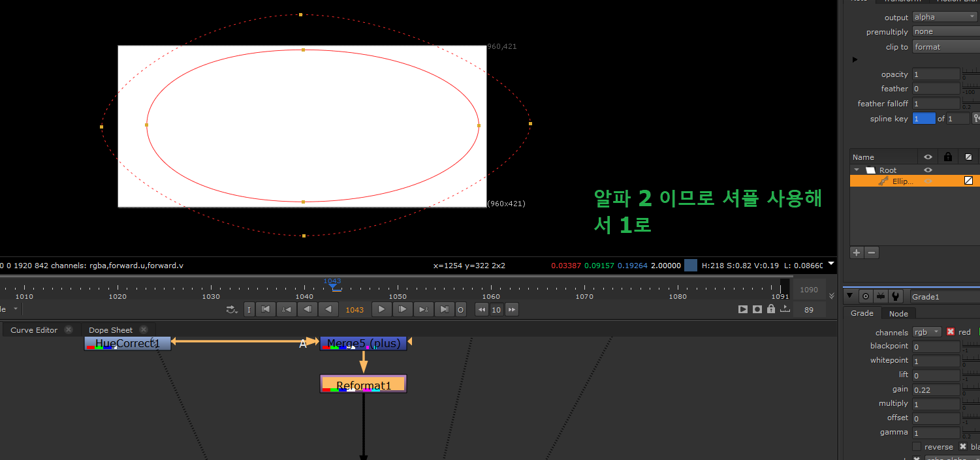Viewport: 980px width, 460px height.
Task: Close the Curve Editor tab
Action: (69, 330)
